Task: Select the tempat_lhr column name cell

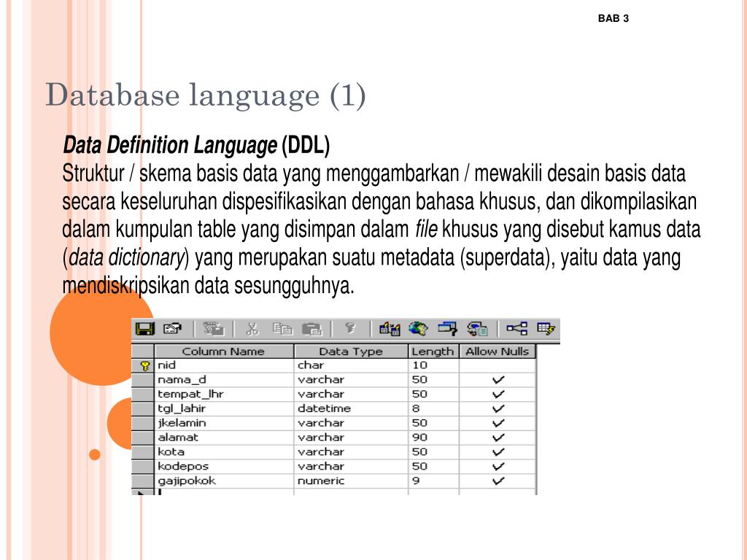Action: pos(224,394)
